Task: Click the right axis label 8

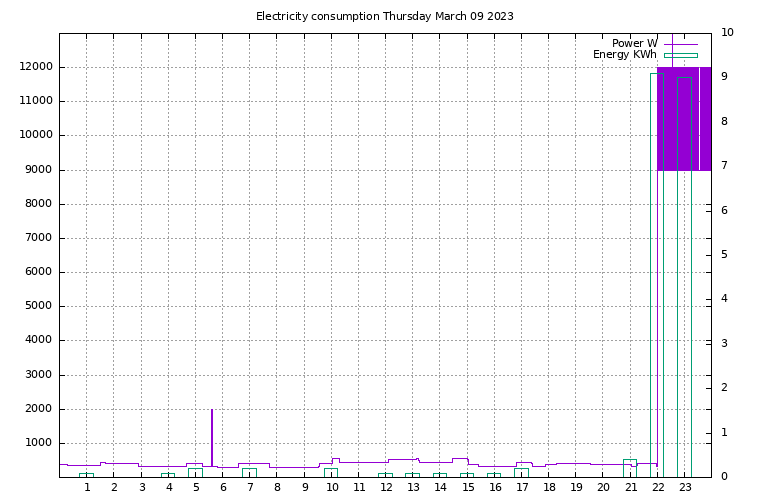Action: pyautogui.click(x=724, y=121)
